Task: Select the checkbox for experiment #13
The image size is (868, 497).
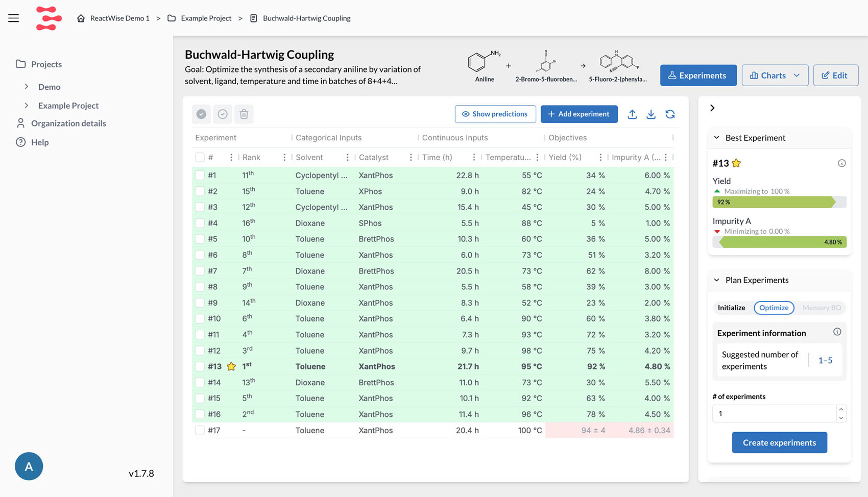Action: 199,366
